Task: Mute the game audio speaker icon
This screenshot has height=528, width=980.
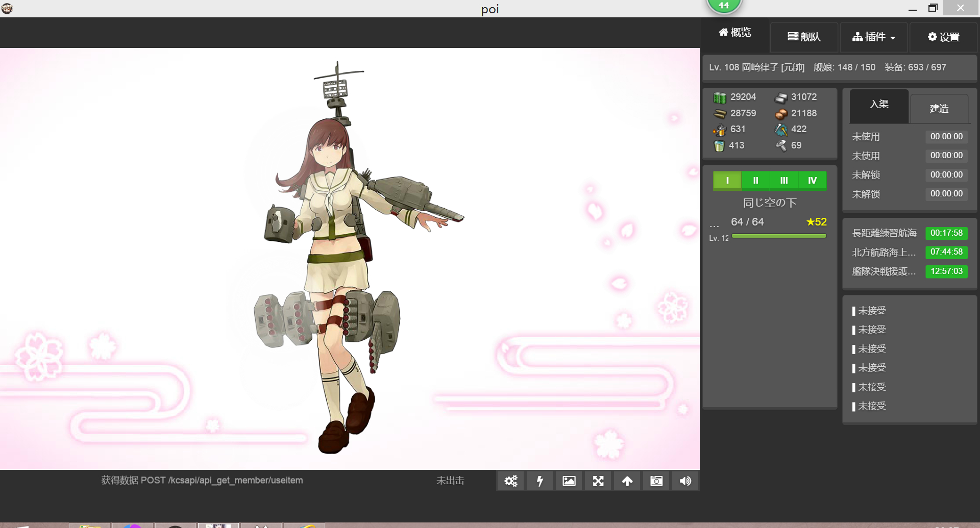Action: tap(685, 481)
